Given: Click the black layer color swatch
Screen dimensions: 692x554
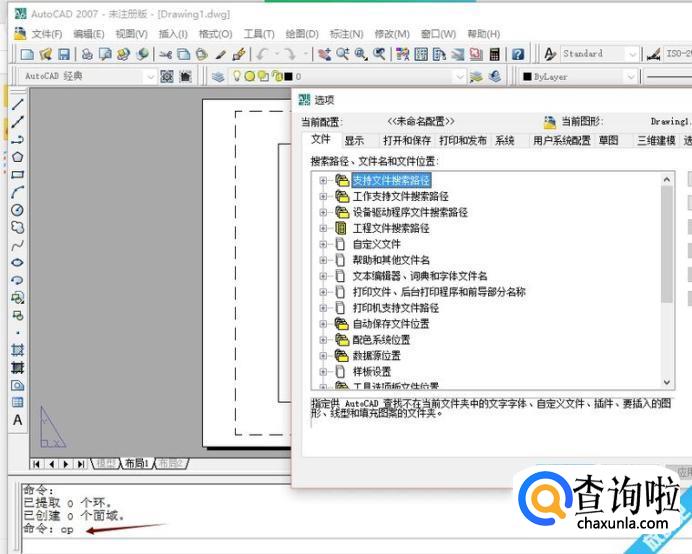Looking at the screenshot, I should point(289,77).
